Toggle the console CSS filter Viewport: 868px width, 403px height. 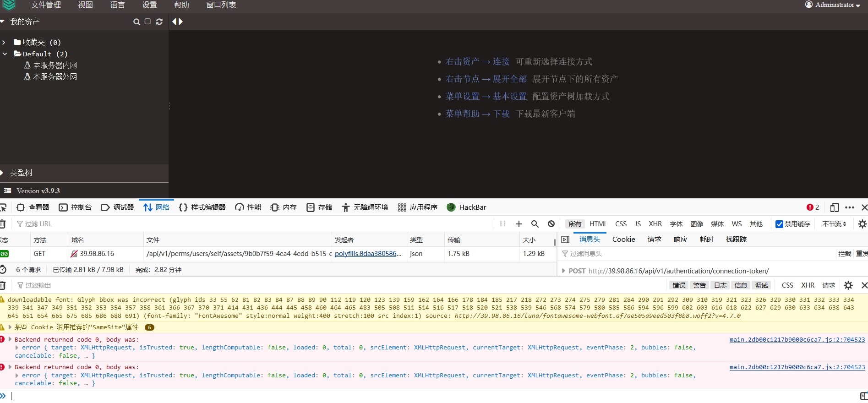coord(787,285)
